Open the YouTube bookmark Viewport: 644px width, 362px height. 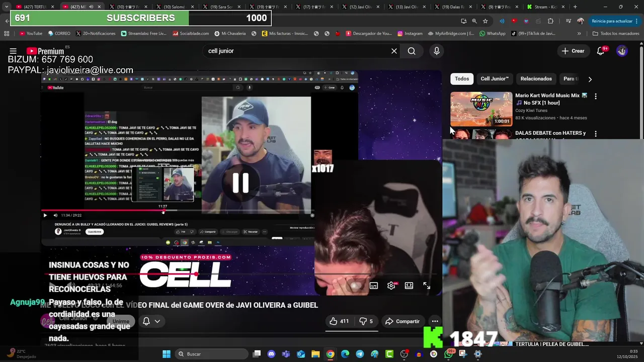tap(31, 33)
